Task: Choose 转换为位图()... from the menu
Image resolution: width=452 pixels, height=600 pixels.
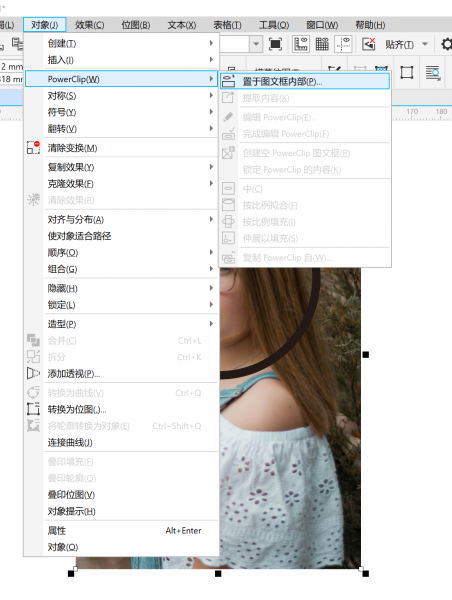Action: (121, 409)
